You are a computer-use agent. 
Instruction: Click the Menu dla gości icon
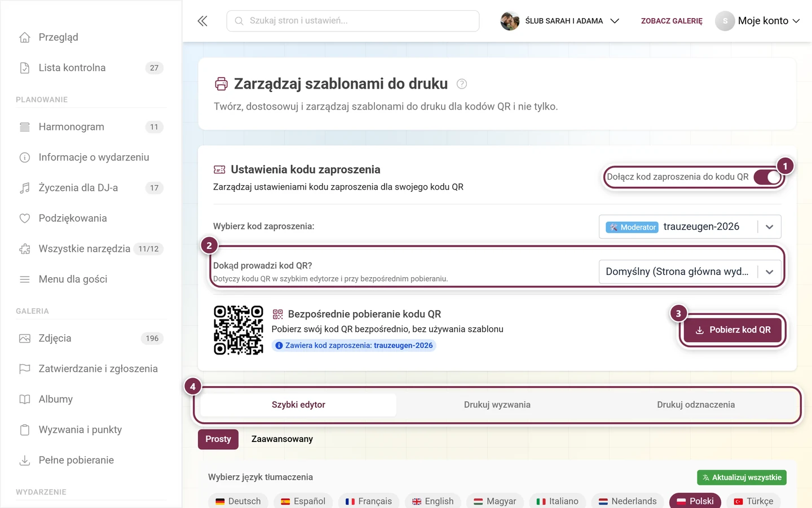pyautogui.click(x=25, y=279)
